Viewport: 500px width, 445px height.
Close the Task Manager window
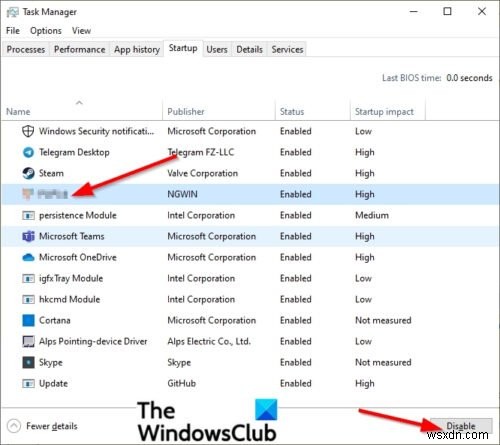pos(482,12)
